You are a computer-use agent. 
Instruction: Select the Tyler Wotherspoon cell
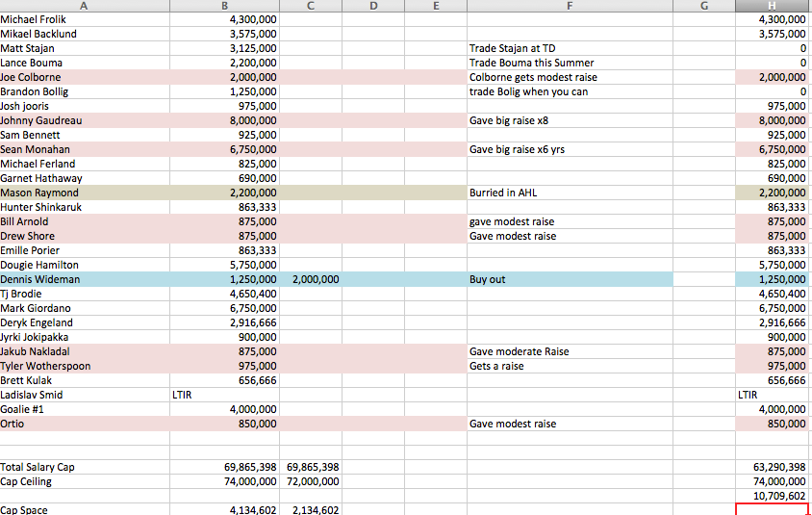(x=85, y=367)
